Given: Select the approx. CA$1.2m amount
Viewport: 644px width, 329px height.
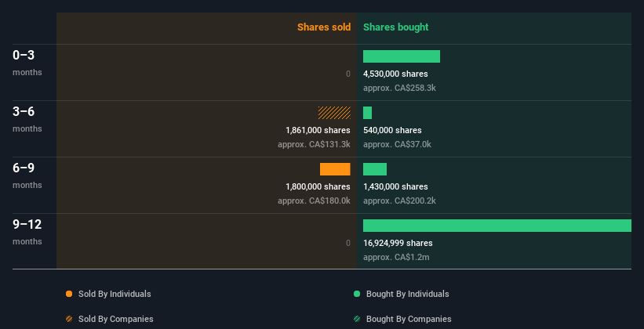Looking at the screenshot, I should pos(396,257).
